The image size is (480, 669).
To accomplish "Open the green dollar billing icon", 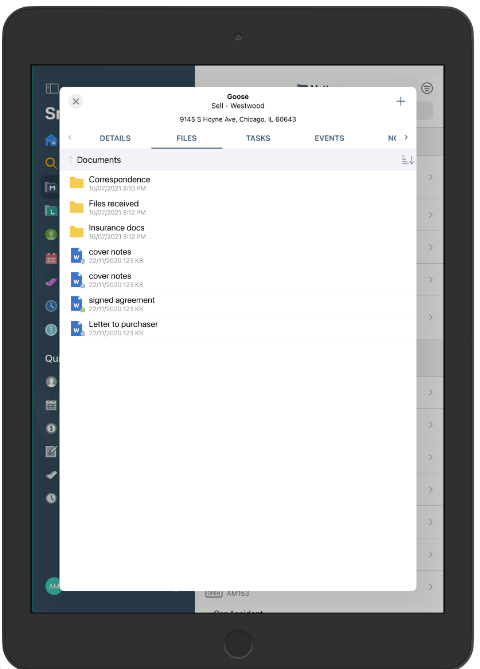I will [x=51, y=329].
